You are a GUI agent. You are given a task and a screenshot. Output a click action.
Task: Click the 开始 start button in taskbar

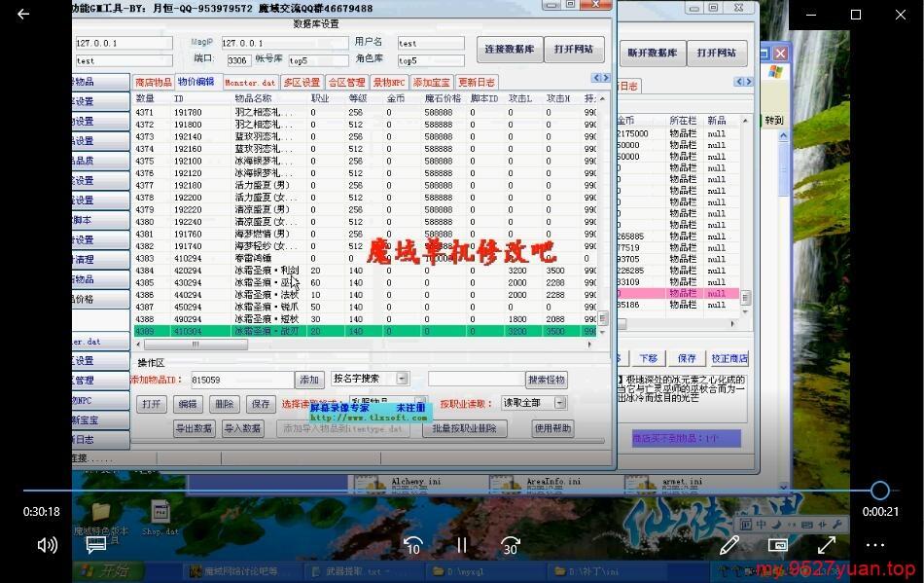(x=108, y=571)
